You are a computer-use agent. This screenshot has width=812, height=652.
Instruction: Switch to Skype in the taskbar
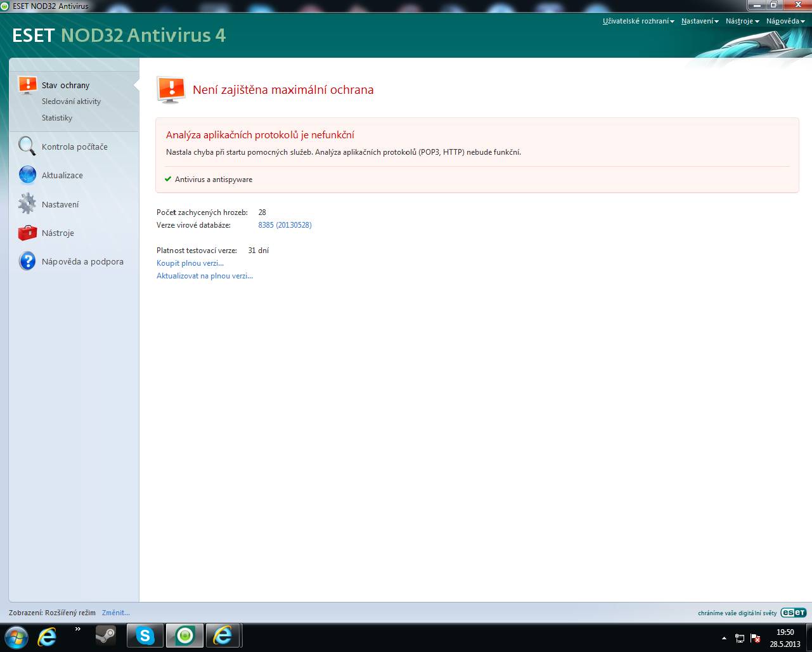[145, 636]
